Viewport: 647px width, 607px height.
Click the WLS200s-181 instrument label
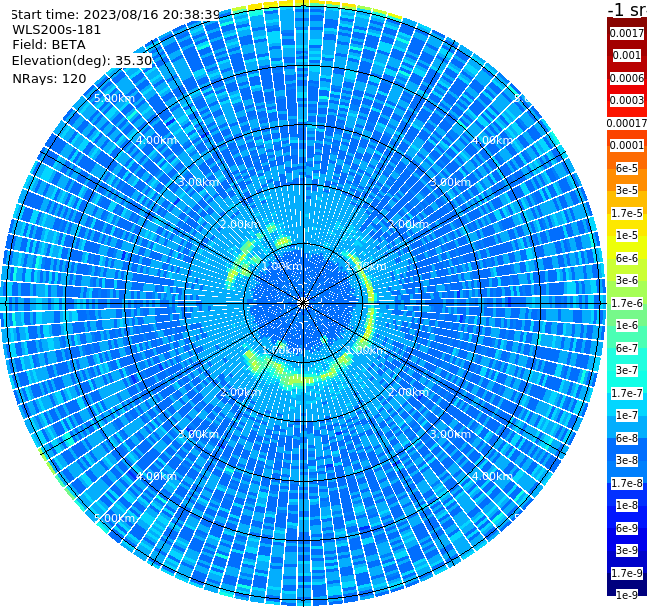tap(57, 30)
